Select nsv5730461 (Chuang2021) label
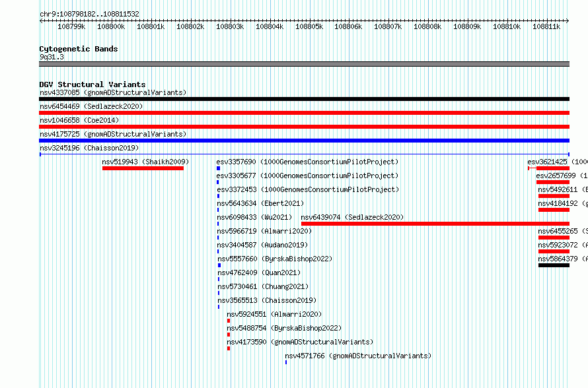 (263, 286)
